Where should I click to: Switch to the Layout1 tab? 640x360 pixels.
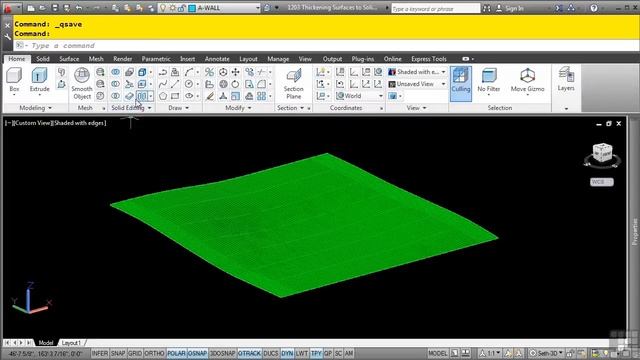click(71, 342)
